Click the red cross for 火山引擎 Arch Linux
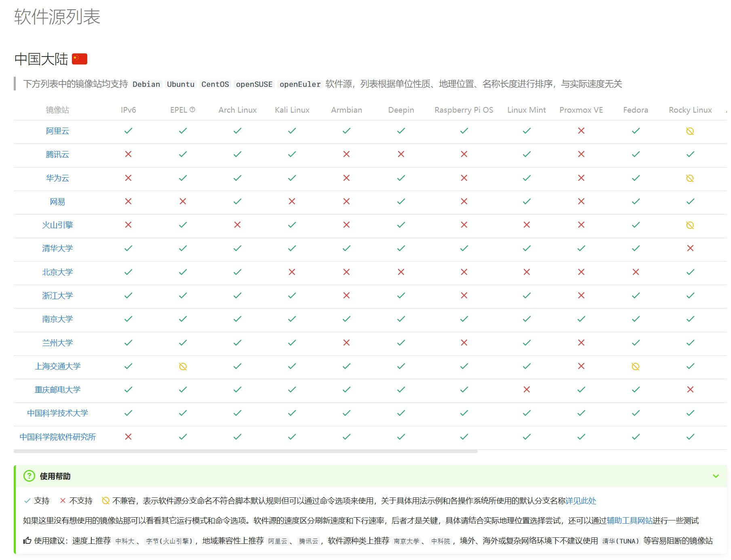731x560 pixels. tap(237, 225)
